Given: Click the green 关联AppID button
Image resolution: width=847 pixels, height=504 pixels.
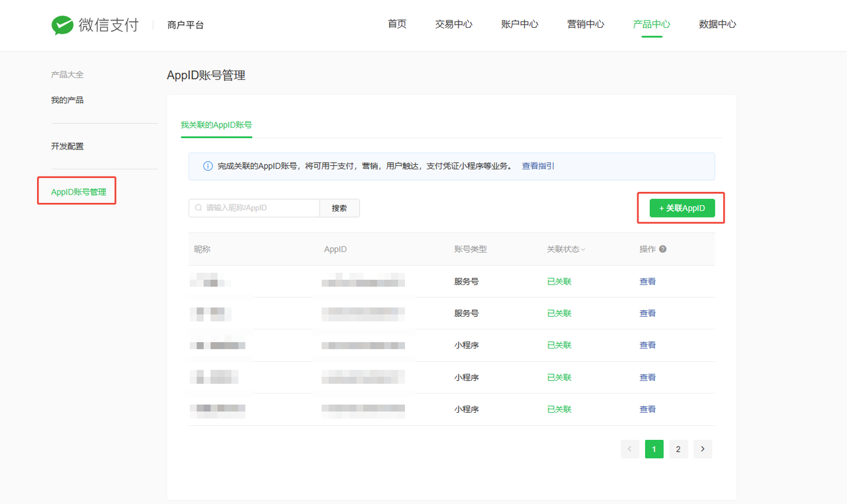Looking at the screenshot, I should click(682, 208).
